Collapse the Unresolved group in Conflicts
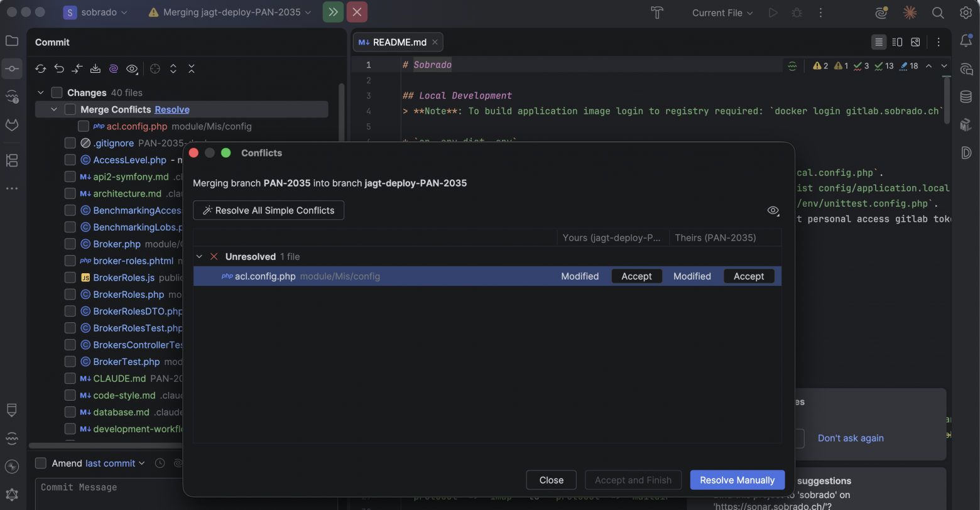 click(x=200, y=256)
